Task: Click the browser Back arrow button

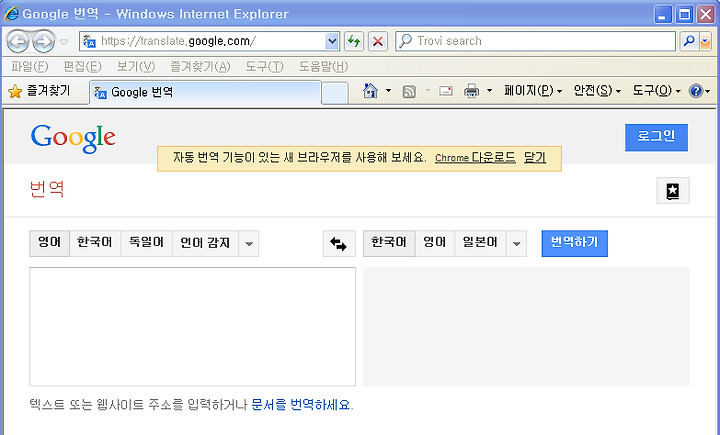Action: [18, 42]
